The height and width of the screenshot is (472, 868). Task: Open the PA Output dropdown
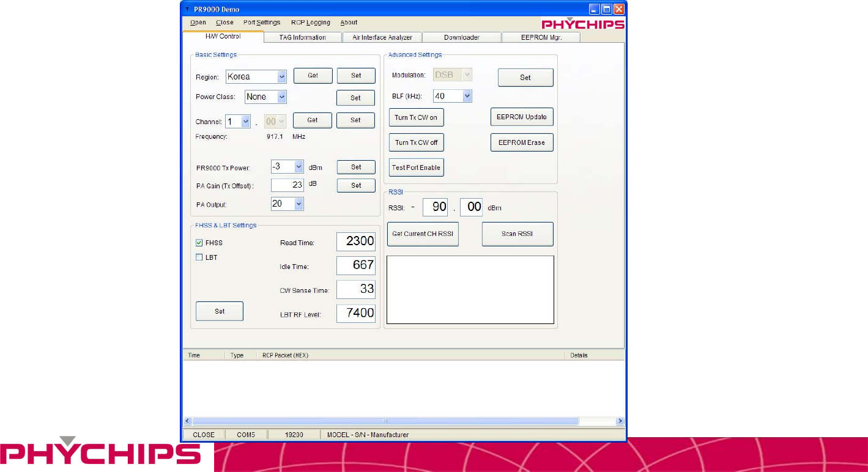[299, 204]
